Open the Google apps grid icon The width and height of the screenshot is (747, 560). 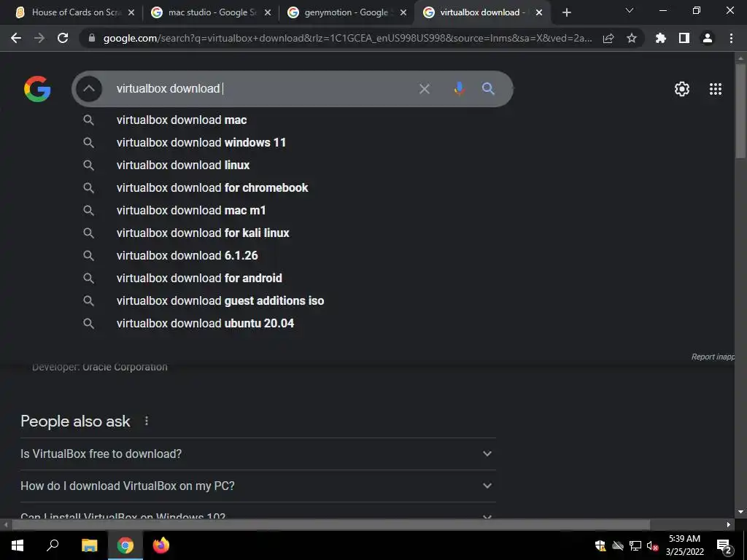[716, 89]
